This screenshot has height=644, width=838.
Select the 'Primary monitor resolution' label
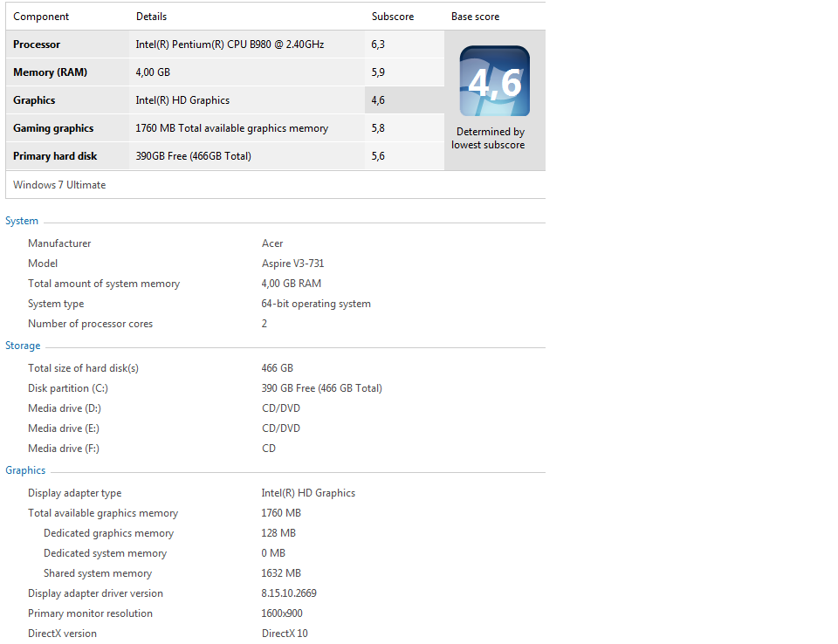(90, 613)
